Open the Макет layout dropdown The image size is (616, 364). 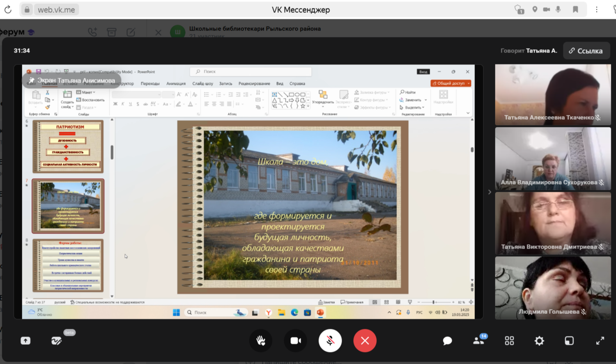(85, 92)
